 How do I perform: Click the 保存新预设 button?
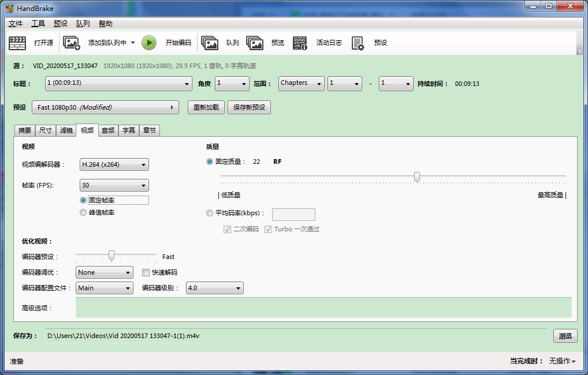(249, 107)
